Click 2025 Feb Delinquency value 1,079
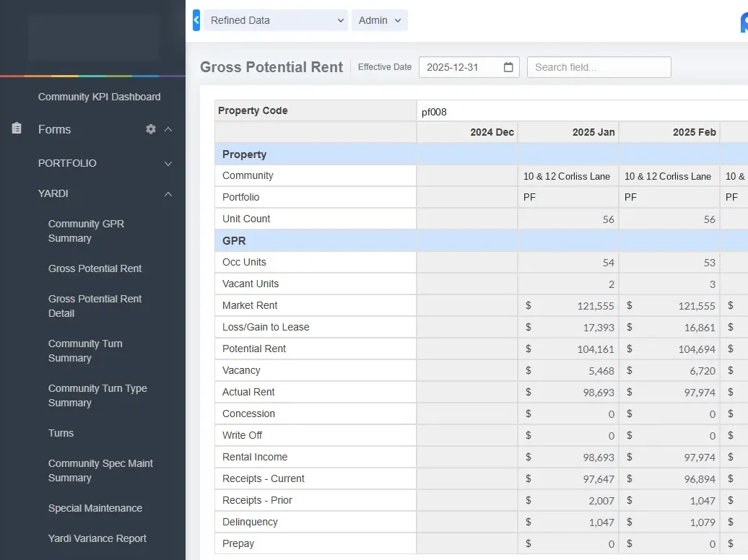The image size is (748, 560). (703, 522)
